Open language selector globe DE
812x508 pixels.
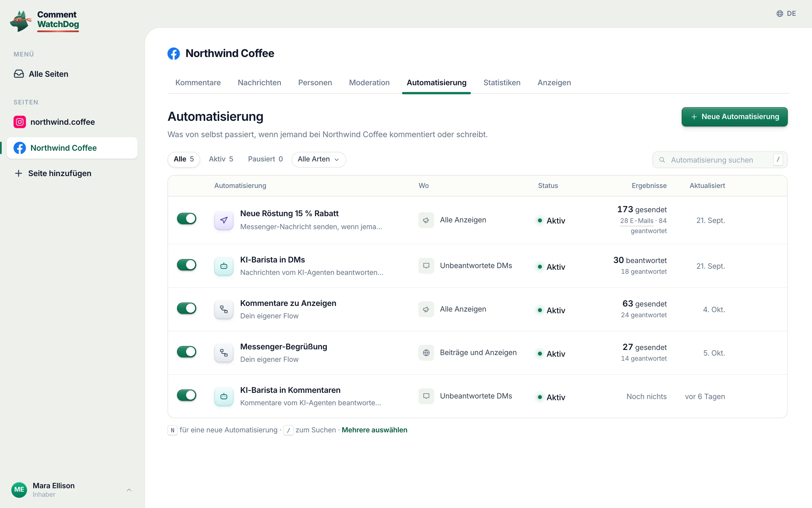786,14
